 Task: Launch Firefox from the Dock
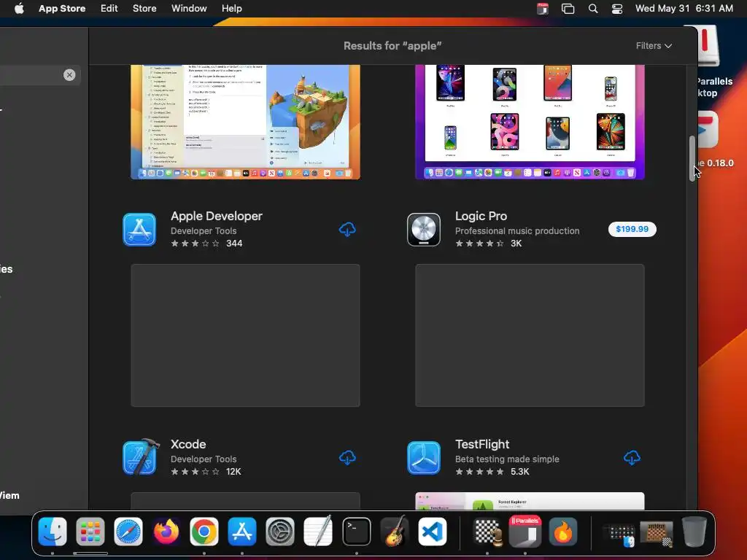click(x=166, y=532)
